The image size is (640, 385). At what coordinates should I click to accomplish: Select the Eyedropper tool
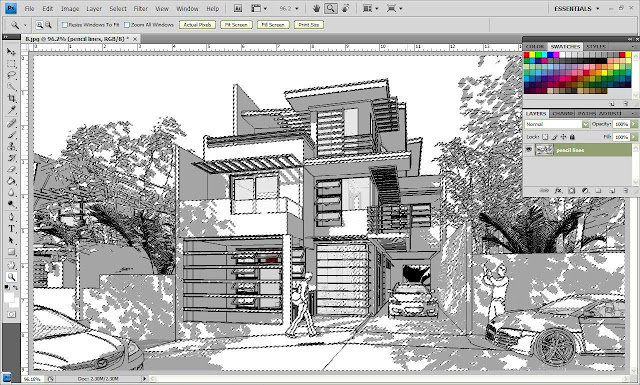tap(11, 110)
